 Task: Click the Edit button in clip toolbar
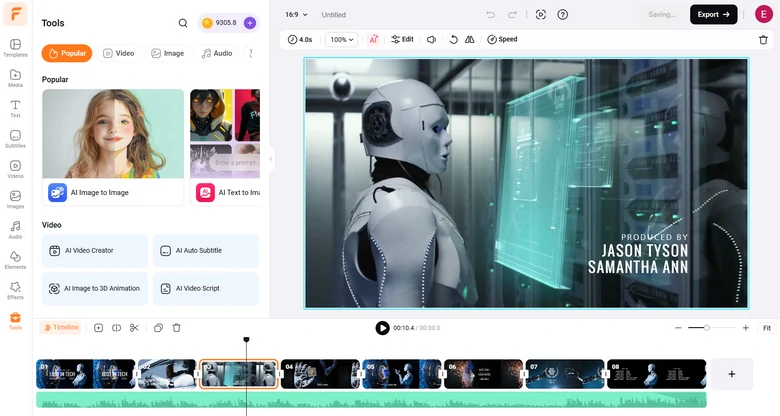pyautogui.click(x=402, y=39)
